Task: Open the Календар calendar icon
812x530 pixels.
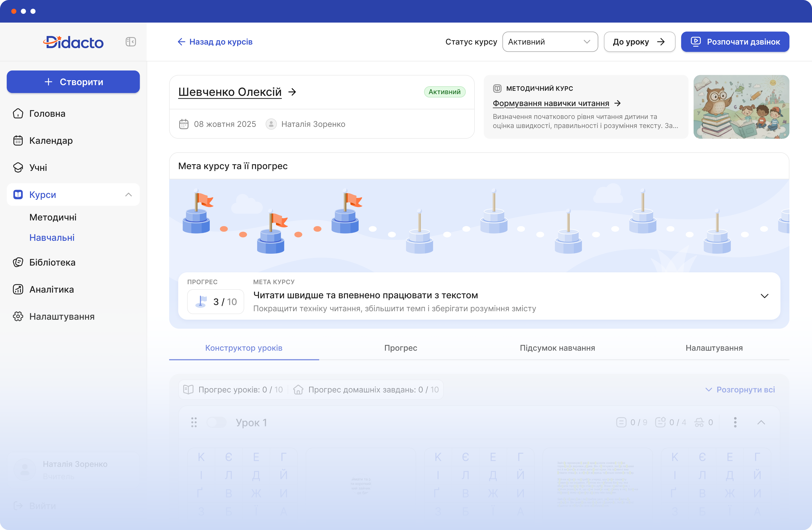Action: point(18,141)
